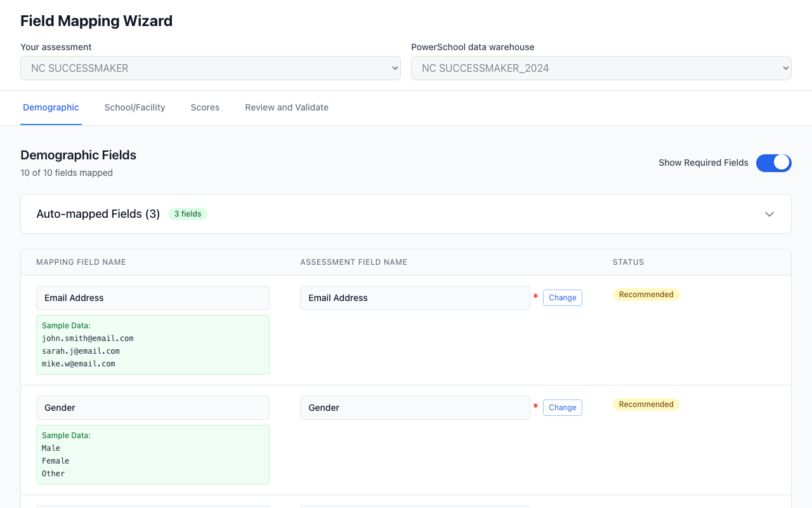Click Change for Gender field
This screenshot has width=812, height=508.
562,408
